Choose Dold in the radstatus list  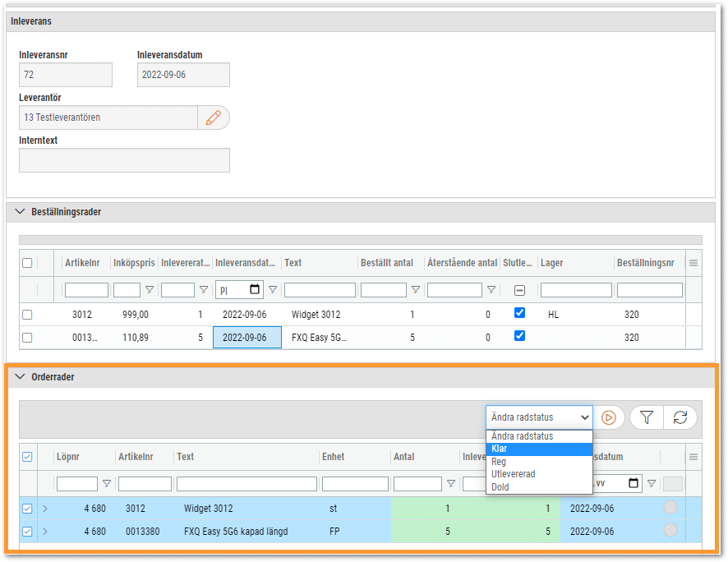point(539,487)
